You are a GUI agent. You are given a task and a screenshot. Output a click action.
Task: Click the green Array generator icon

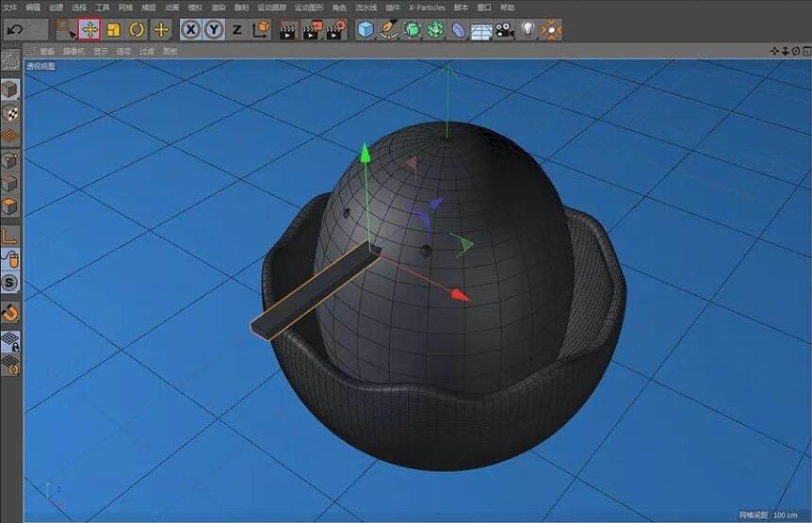[x=435, y=29]
